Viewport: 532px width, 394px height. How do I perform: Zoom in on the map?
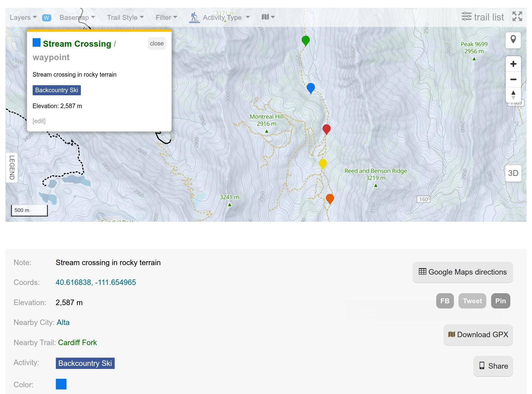point(513,64)
